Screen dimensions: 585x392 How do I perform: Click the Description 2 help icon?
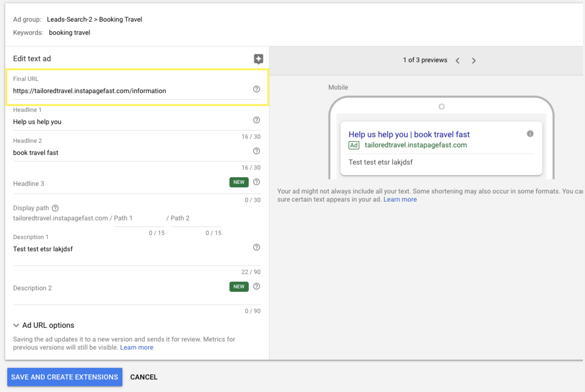(x=256, y=287)
